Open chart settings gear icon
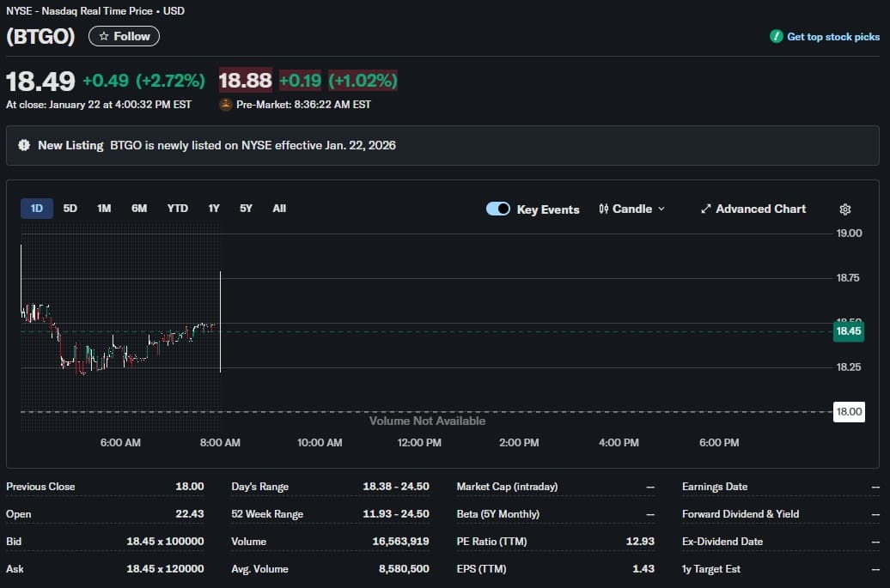 [x=844, y=209]
